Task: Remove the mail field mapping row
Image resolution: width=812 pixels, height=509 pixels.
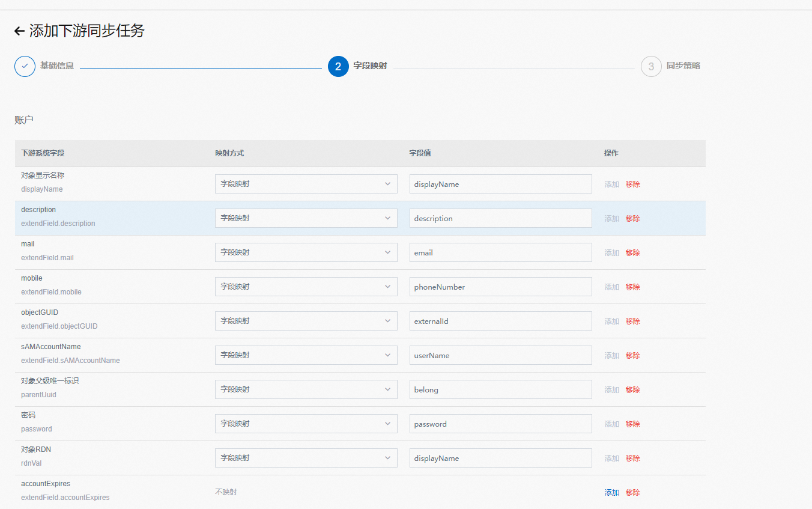Action: [632, 253]
